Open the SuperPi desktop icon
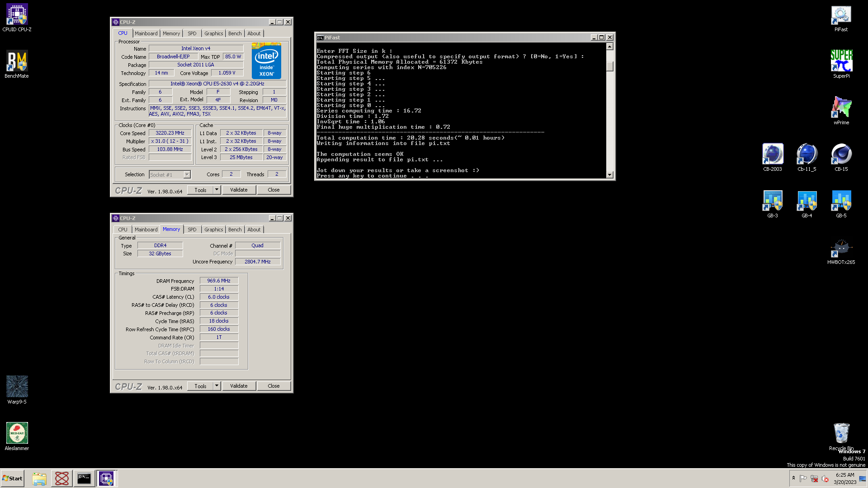 (x=841, y=64)
